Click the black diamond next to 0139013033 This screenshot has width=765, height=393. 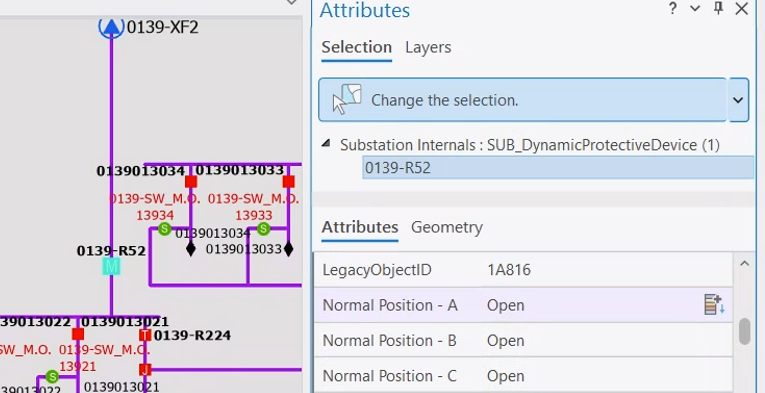(x=288, y=249)
